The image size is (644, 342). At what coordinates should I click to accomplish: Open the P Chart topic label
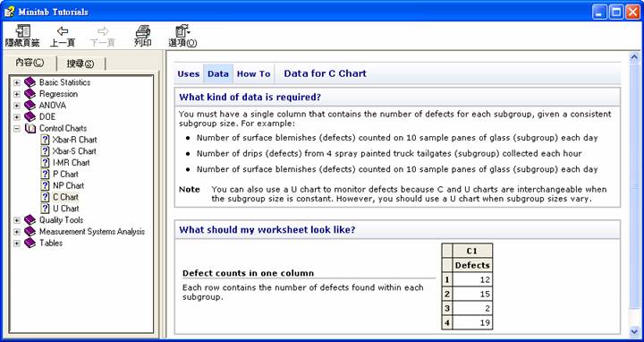pos(65,175)
